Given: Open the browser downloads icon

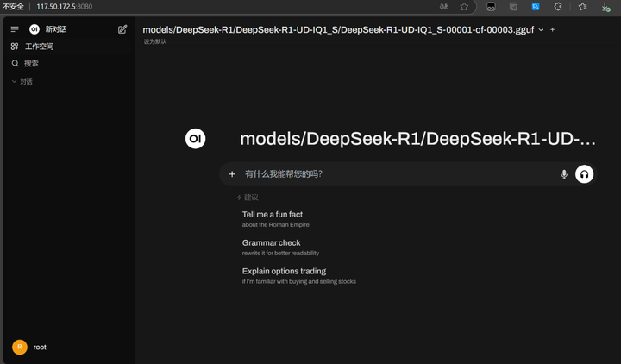Looking at the screenshot, I should pyautogui.click(x=605, y=7).
